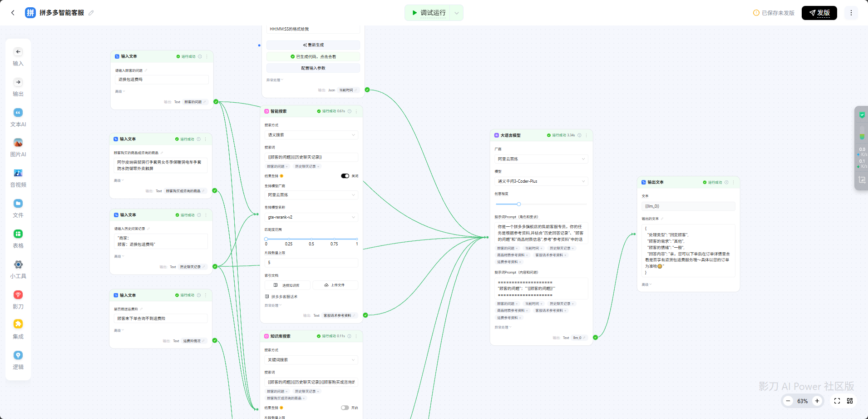Click 上传文件 in 智能搜索 node
Viewport: 868px width, 419px height.
[x=335, y=285]
